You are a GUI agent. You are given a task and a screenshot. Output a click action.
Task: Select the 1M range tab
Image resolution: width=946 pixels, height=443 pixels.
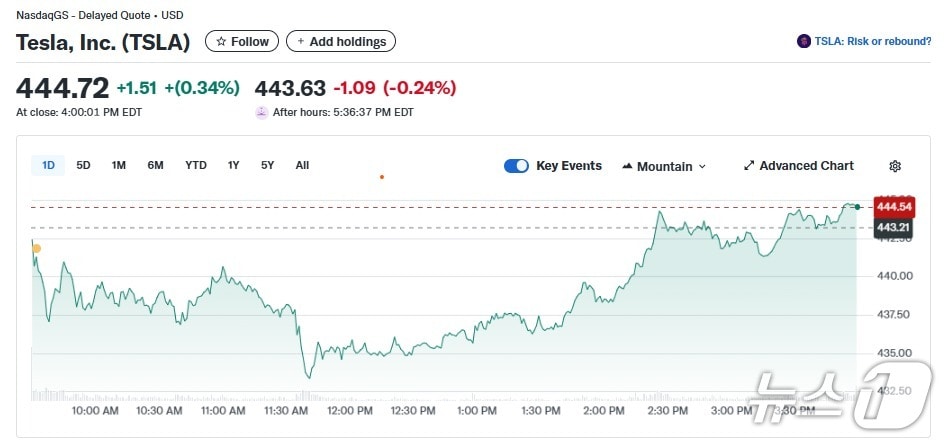point(118,165)
